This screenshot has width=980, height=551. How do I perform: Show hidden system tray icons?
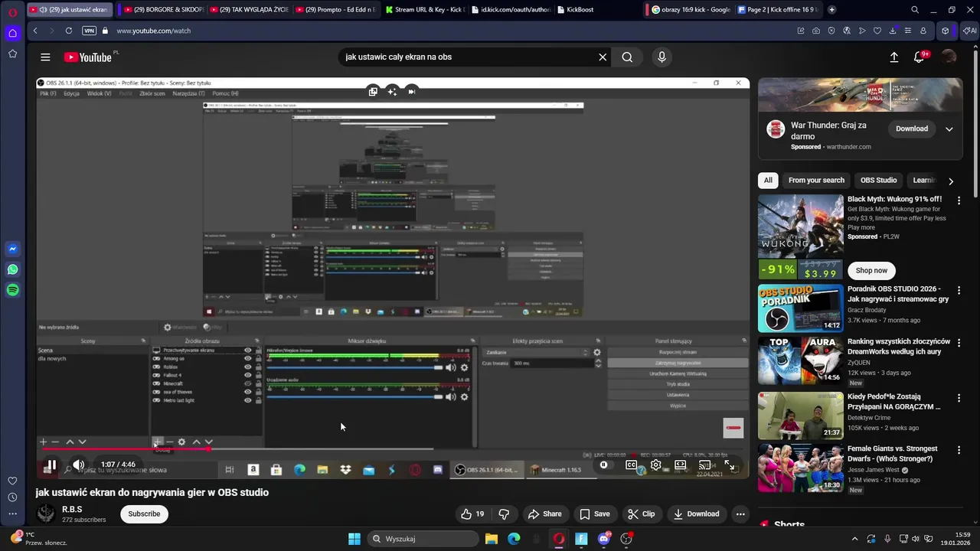pyautogui.click(x=855, y=539)
